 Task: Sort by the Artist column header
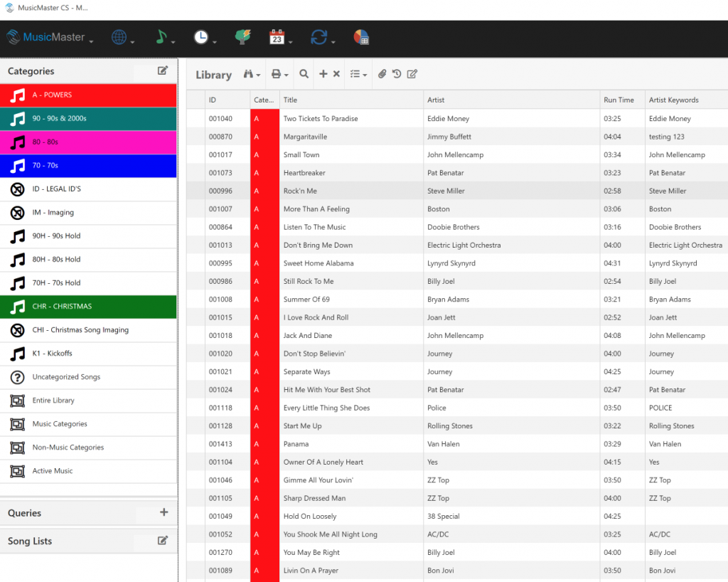(x=512, y=100)
